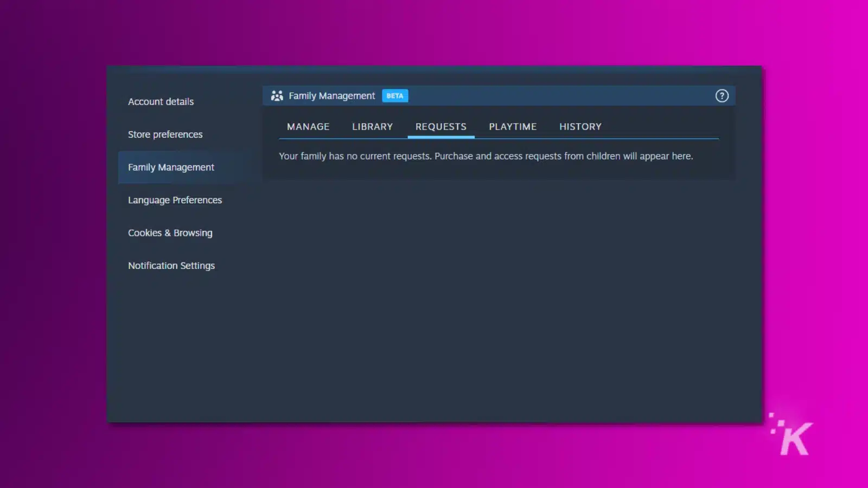Open the help question mark icon
Viewport: 868px width, 488px height.
pos(722,96)
